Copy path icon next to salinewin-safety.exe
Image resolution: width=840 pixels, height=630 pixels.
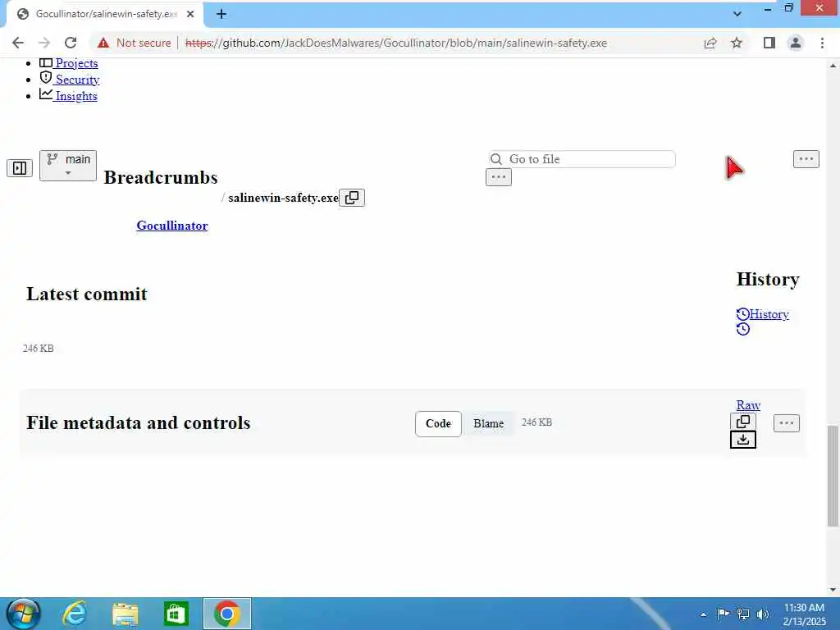(x=352, y=198)
